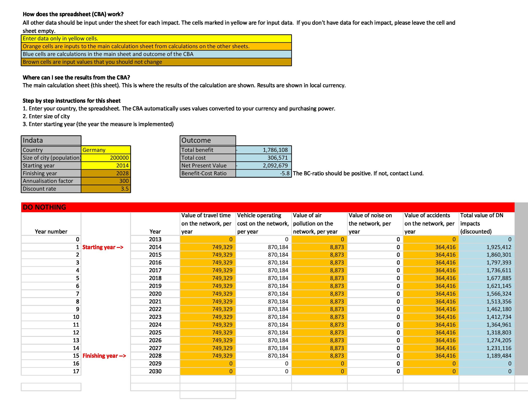Screen dimensions: 528x420
Task: Click the Annualisation factor value 300
Action: pos(106,181)
